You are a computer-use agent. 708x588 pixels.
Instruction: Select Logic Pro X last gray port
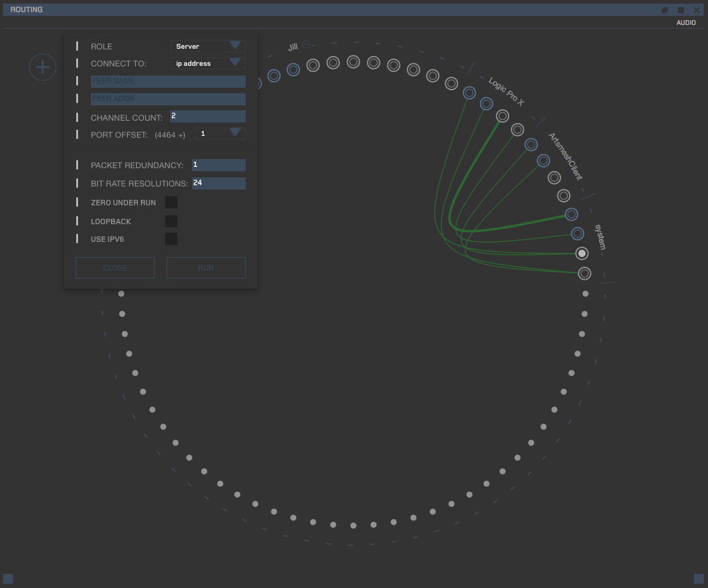(518, 130)
